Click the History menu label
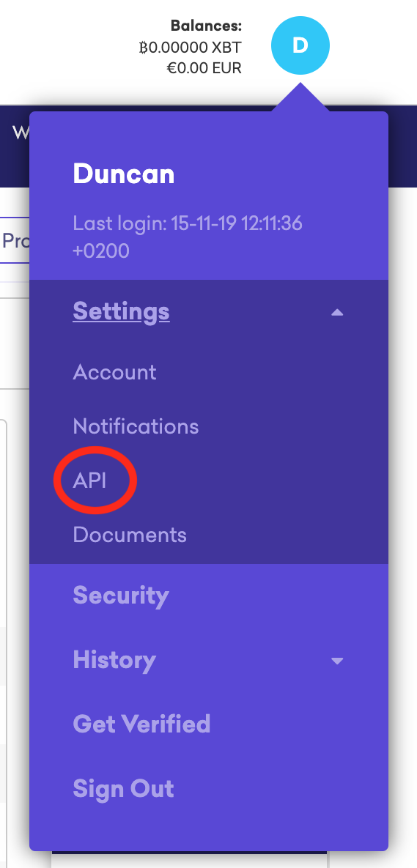Image resolution: width=417 pixels, height=868 pixels. [x=114, y=660]
